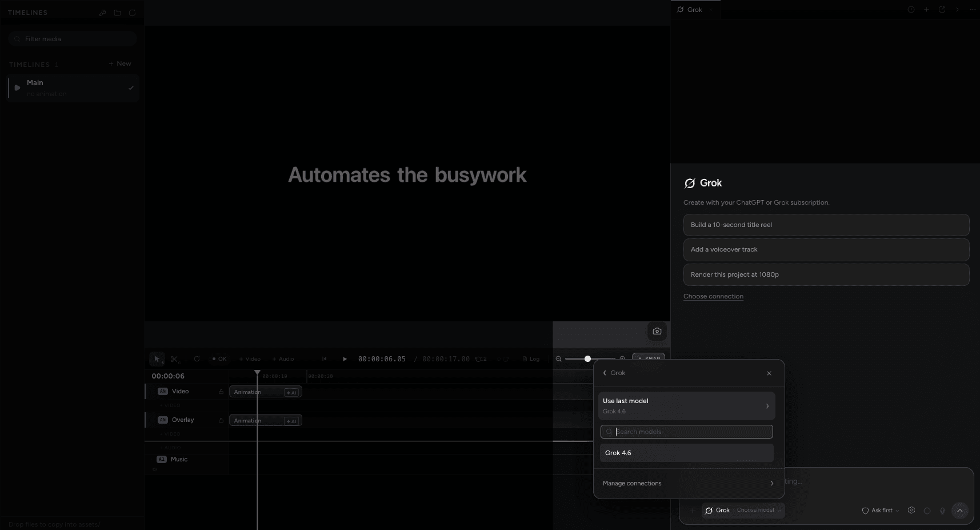Click the A1 badge on Music track

pos(162,459)
